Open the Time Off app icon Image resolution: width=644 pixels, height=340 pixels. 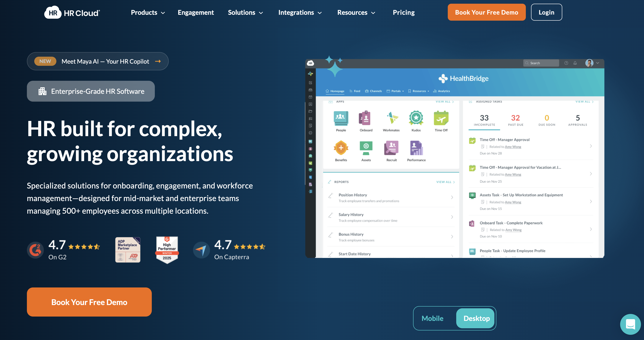click(441, 118)
